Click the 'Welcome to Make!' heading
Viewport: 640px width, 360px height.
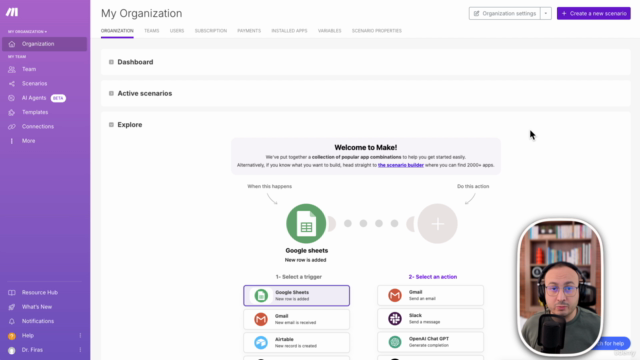click(x=365, y=147)
